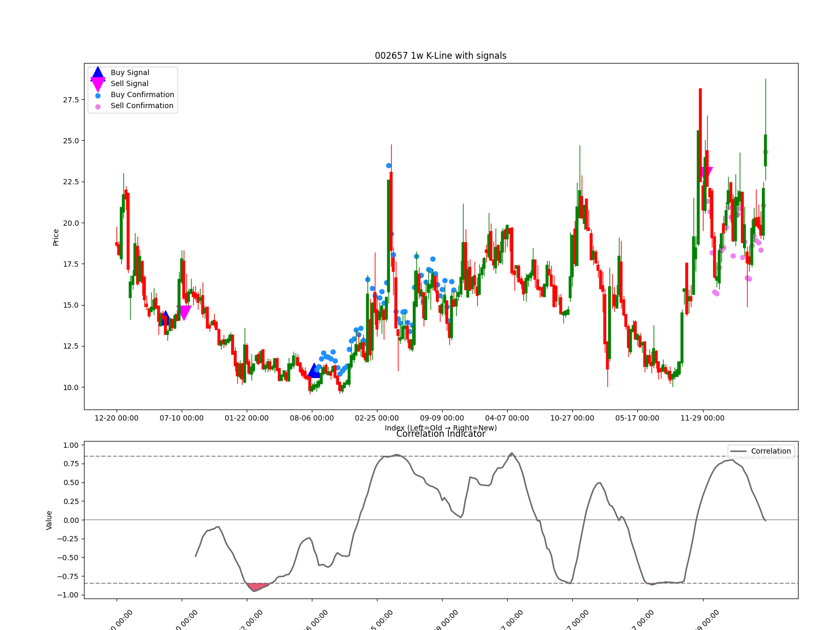Click the '11-29 00:00' date tick on price chart

(x=702, y=418)
